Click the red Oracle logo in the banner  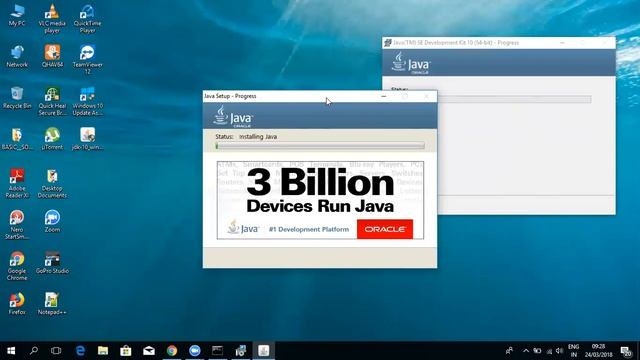coord(385,229)
